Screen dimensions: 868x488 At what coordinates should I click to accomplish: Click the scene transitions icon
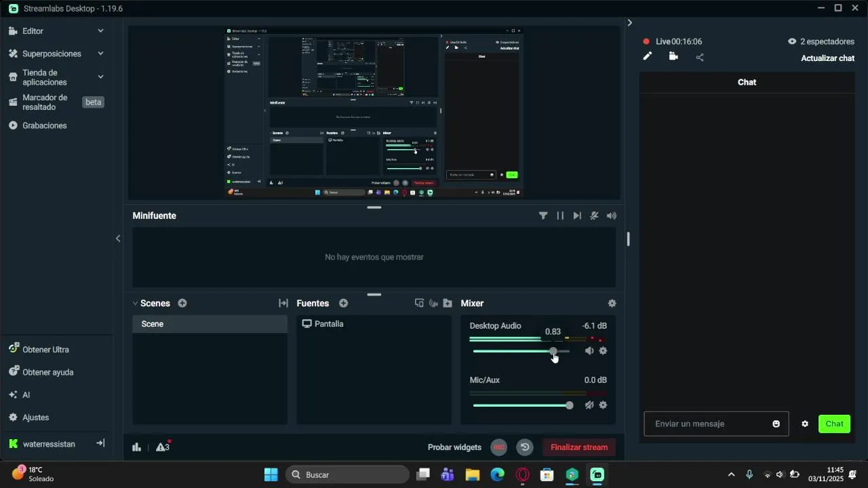(283, 303)
